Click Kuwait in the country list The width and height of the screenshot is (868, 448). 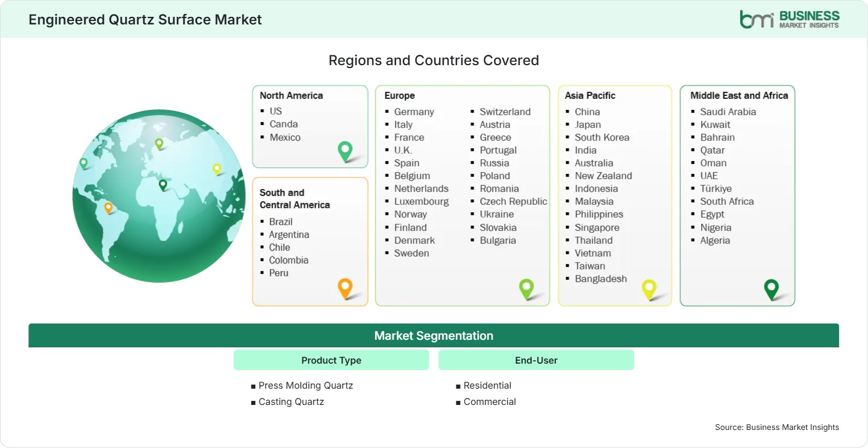pos(715,125)
